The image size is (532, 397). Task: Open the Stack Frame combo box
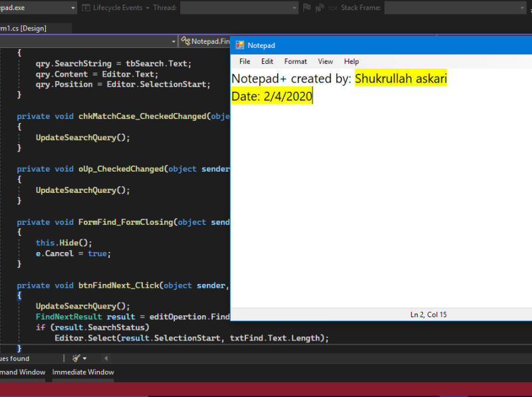pyautogui.click(x=456, y=7)
